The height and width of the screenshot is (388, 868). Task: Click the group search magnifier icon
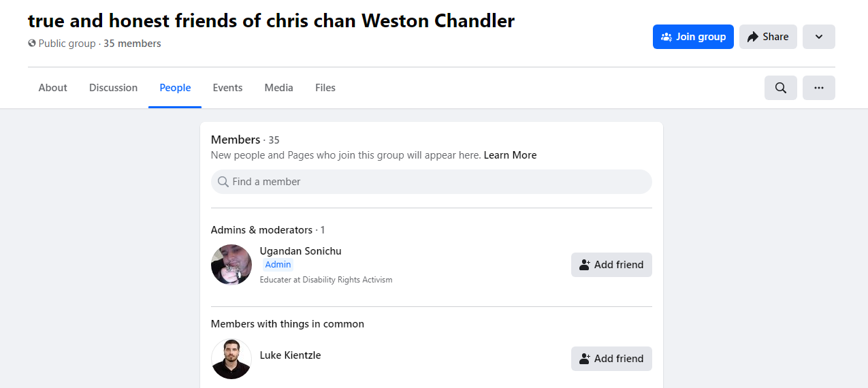[x=781, y=88]
